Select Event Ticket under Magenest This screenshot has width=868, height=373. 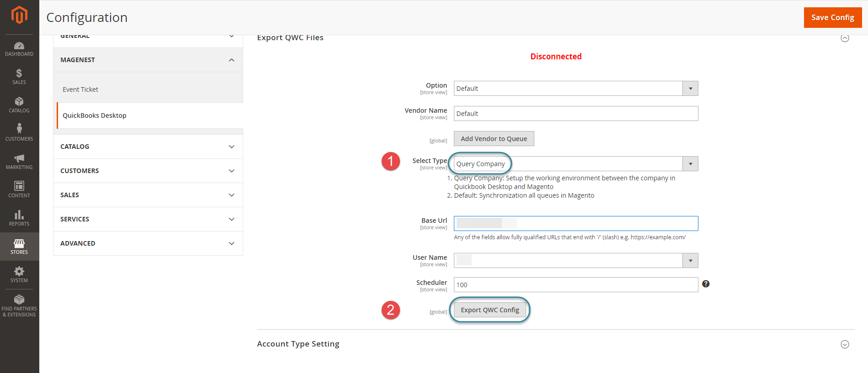[80, 89]
